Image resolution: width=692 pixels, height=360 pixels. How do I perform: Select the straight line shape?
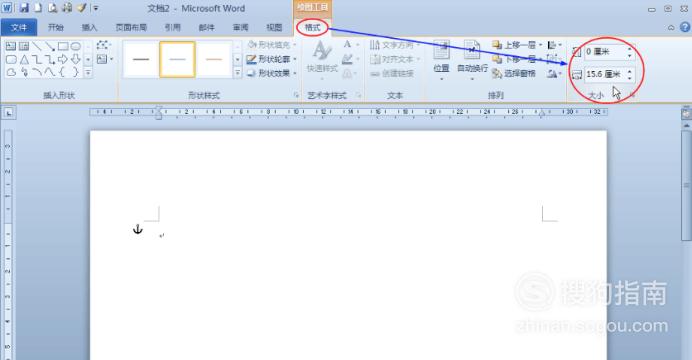tap(37, 46)
